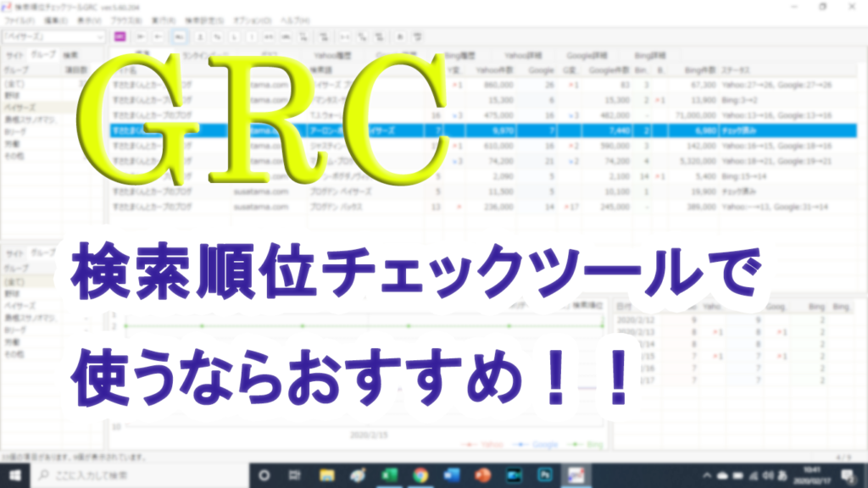This screenshot has height=488, width=868.
Task: Select 野球 in upper group list
Action: click(12, 96)
